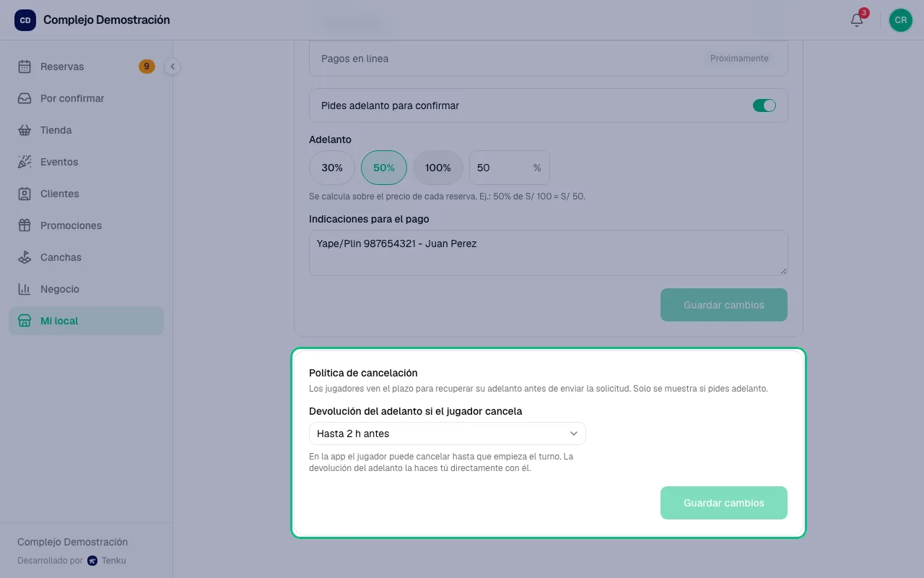Open the Eventos page
The height and width of the screenshot is (578, 924).
pyautogui.click(x=87, y=162)
